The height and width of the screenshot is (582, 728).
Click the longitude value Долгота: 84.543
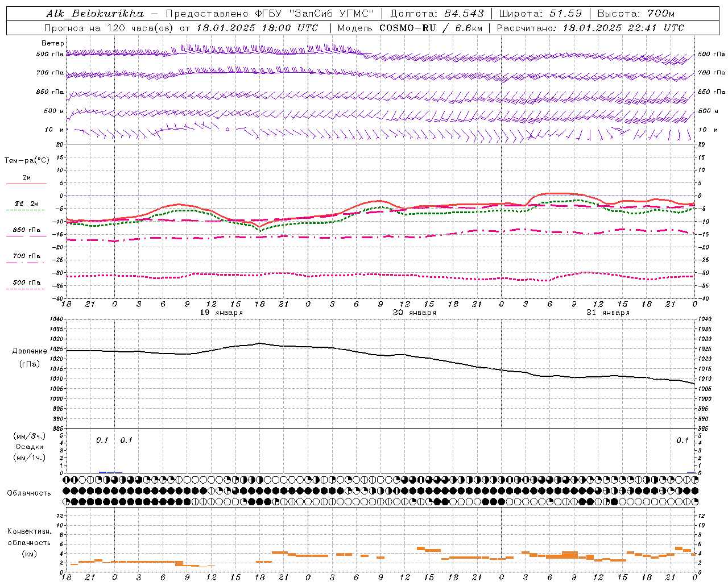pos(437,14)
